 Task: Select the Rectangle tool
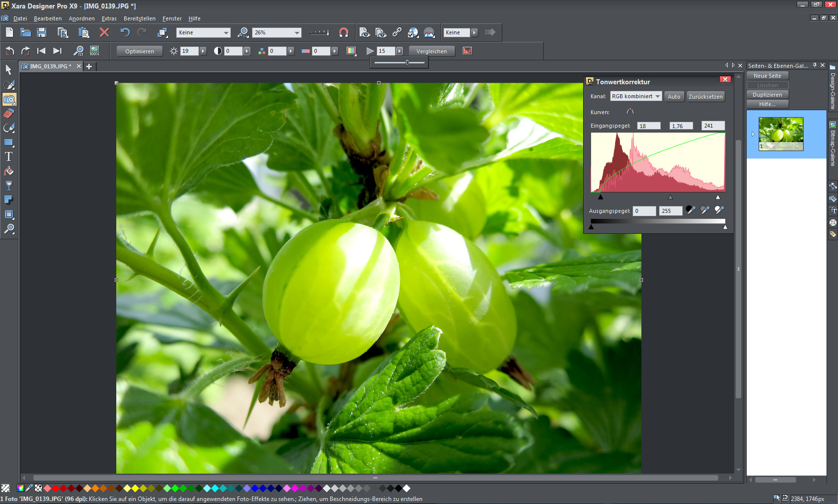click(8, 142)
